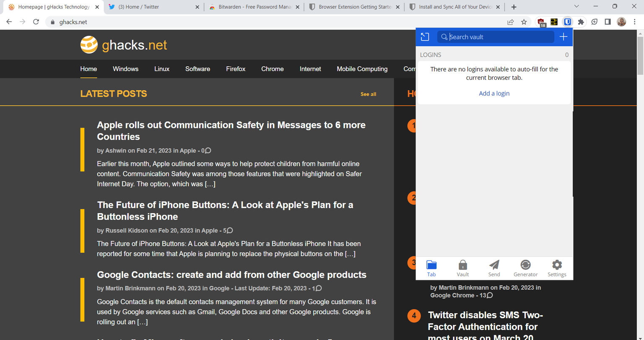Click the extension icon left of the side panel button
This screenshot has width=644, height=340.
tap(594, 22)
